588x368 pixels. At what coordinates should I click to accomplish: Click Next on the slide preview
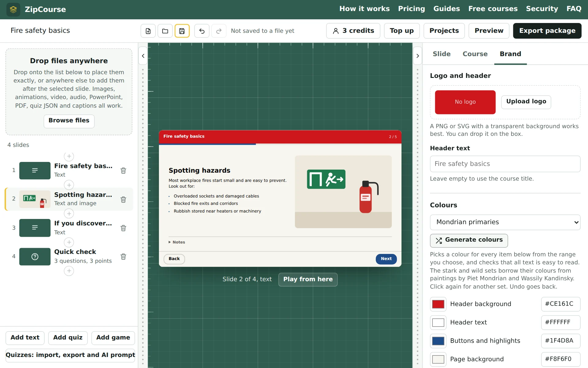tap(386, 259)
